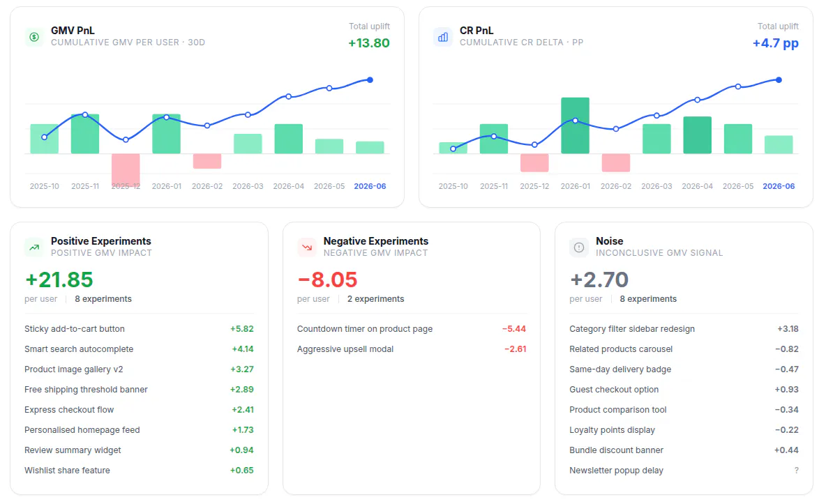Open the Same-day delivery badge row
The image size is (826, 504).
[684, 369]
